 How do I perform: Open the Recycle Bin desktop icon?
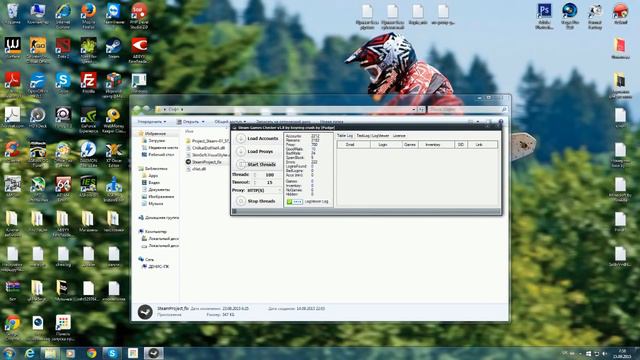point(12,13)
